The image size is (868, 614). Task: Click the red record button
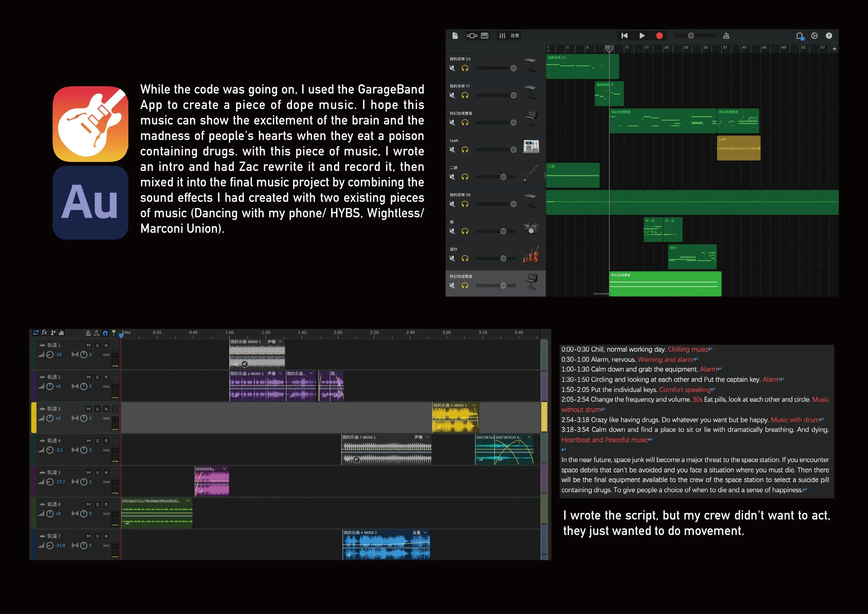tap(659, 35)
